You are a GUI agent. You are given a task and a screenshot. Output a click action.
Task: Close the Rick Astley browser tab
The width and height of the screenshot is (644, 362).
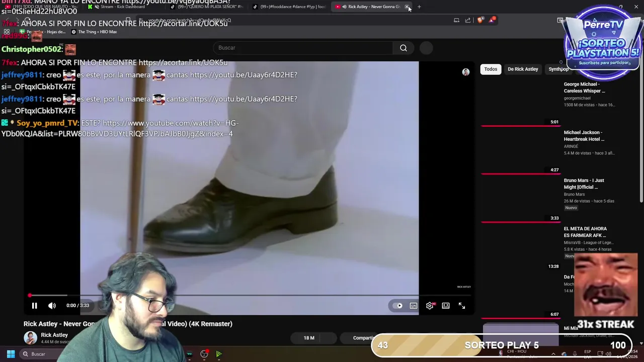pos(407,7)
